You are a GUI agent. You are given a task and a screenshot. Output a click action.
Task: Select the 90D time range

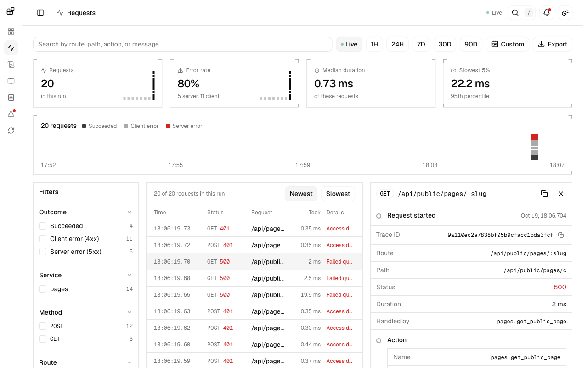471,44
